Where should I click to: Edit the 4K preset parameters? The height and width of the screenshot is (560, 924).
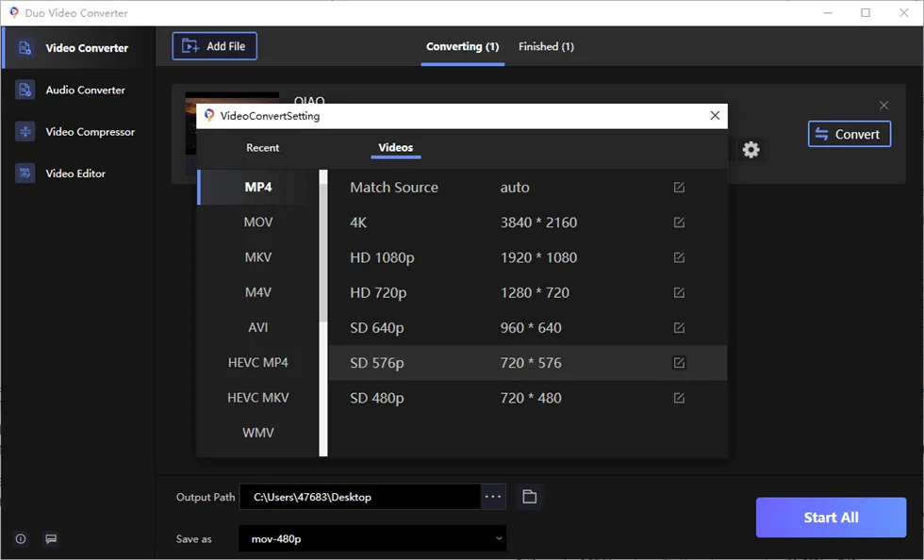[678, 222]
